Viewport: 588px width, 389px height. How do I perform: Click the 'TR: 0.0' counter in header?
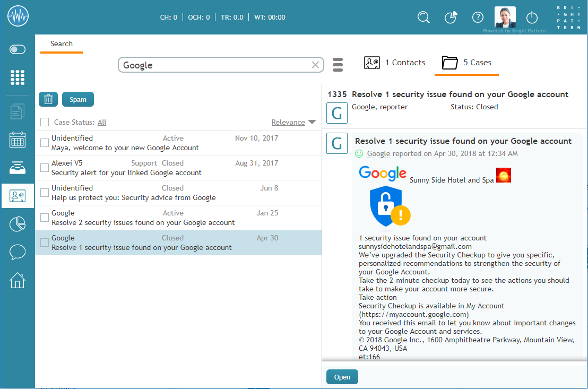click(232, 18)
